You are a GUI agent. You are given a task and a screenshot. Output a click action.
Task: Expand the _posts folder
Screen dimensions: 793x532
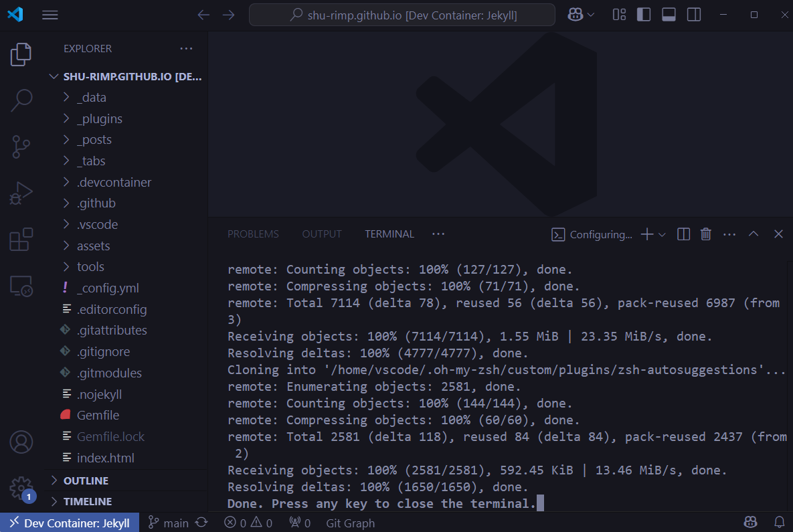126,140
